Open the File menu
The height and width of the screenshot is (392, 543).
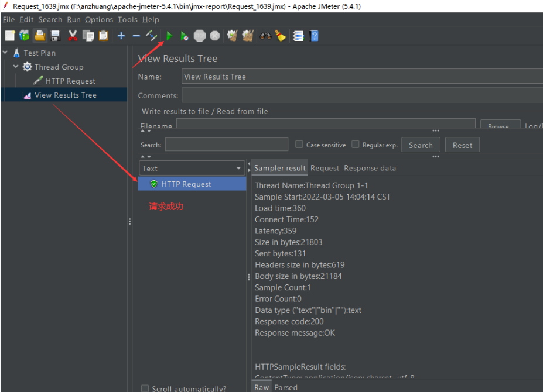click(9, 20)
